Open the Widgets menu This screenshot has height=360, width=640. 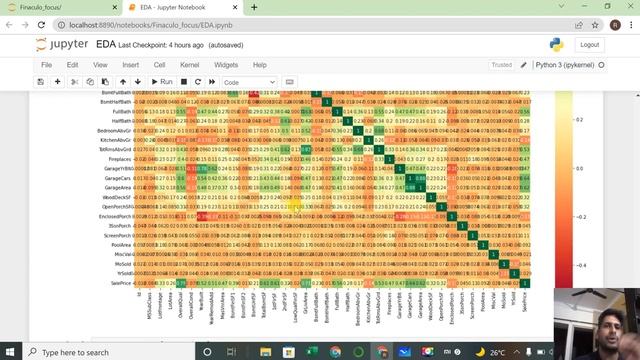pos(226,65)
